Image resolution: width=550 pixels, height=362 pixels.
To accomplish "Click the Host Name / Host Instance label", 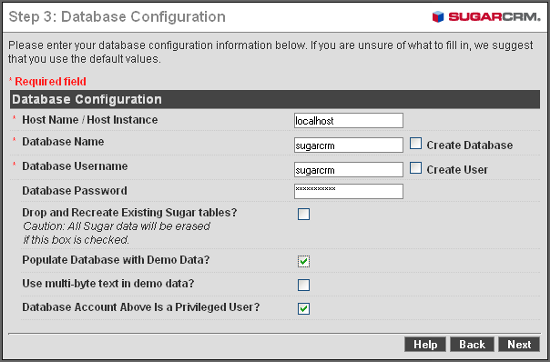I will 90,120.
